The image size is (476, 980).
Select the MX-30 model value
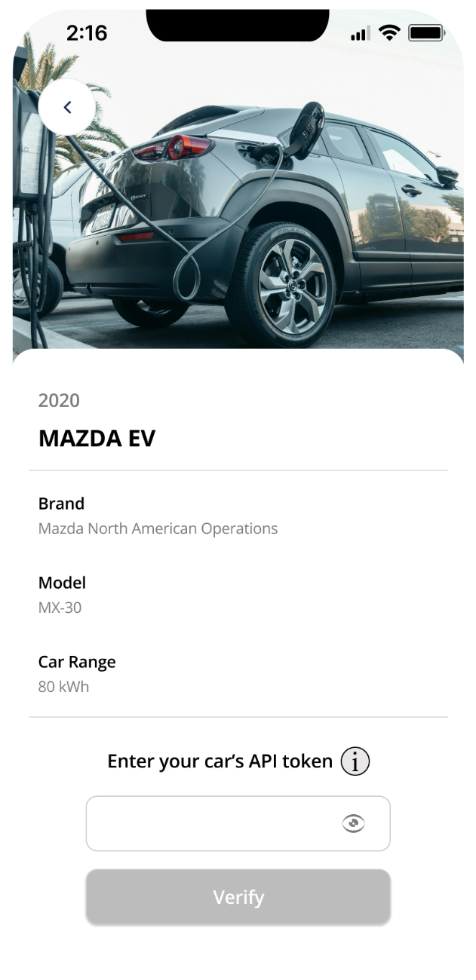click(60, 608)
